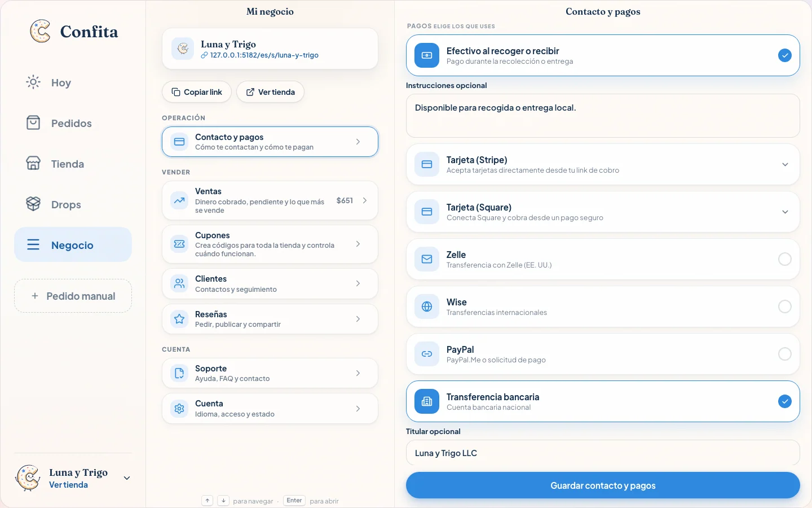This screenshot has height=508, width=812.
Task: Click the $651 amount in Ventas
Action: 345,200
